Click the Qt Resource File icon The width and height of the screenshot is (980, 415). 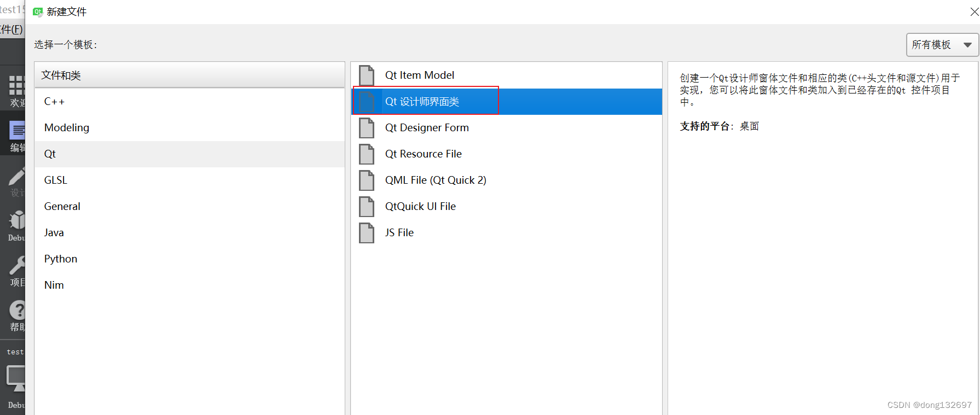[x=367, y=154]
